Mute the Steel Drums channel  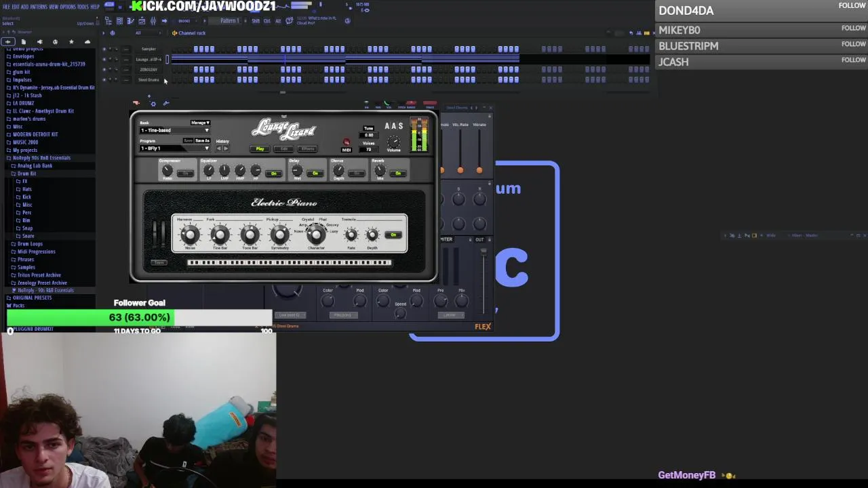coord(104,79)
